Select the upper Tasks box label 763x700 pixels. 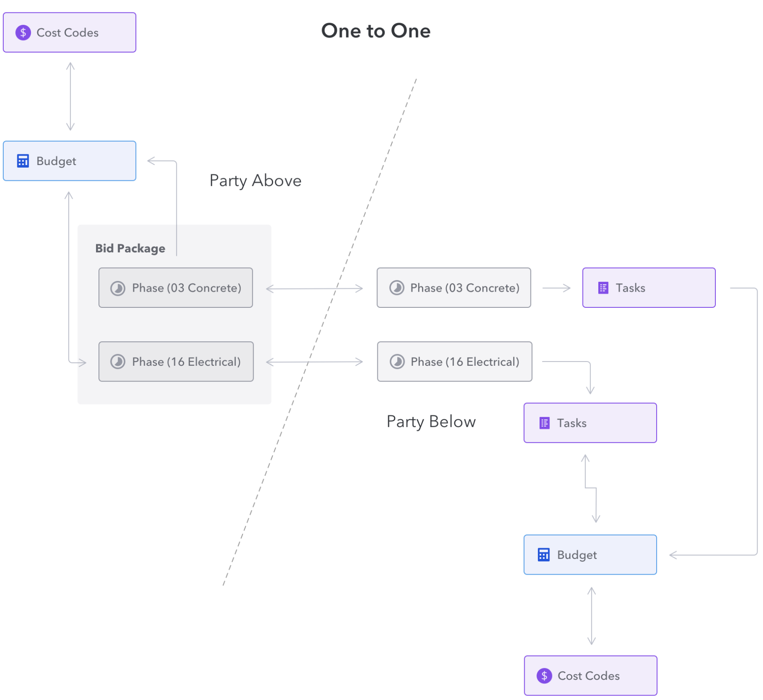tap(630, 288)
